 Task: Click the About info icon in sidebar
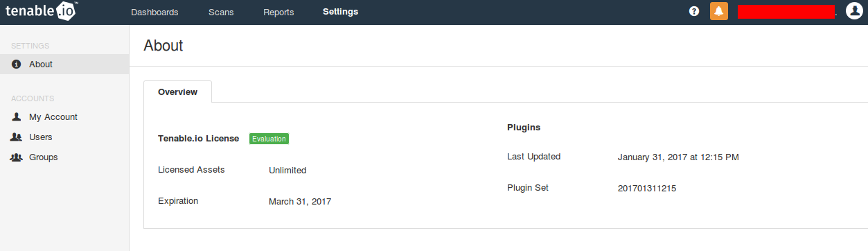pos(17,64)
